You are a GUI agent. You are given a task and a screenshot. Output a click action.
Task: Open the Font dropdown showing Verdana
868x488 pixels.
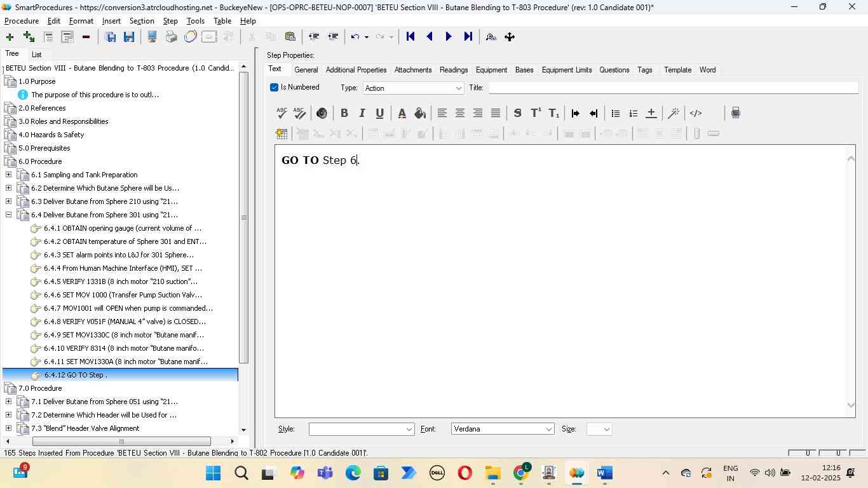pos(503,430)
